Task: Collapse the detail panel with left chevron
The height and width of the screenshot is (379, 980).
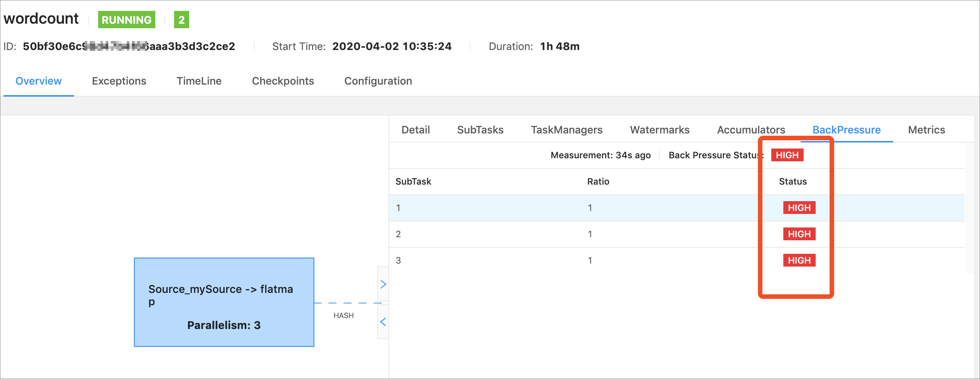Action: (x=383, y=322)
